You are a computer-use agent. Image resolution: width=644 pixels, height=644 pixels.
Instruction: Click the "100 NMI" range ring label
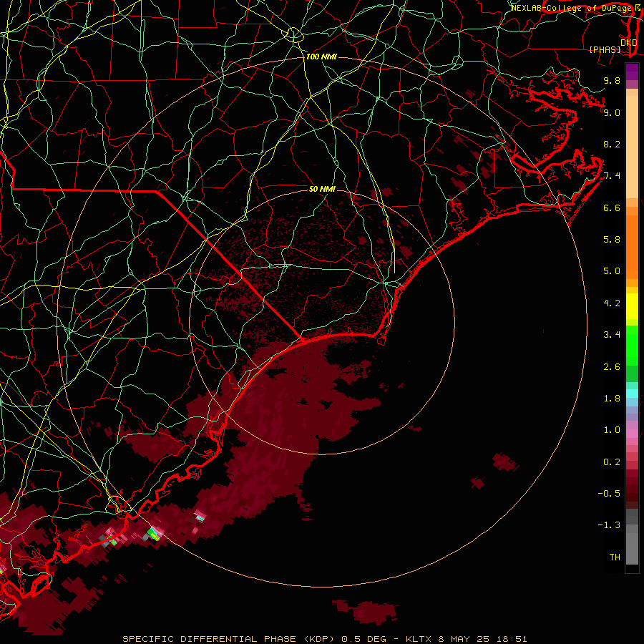321,57
